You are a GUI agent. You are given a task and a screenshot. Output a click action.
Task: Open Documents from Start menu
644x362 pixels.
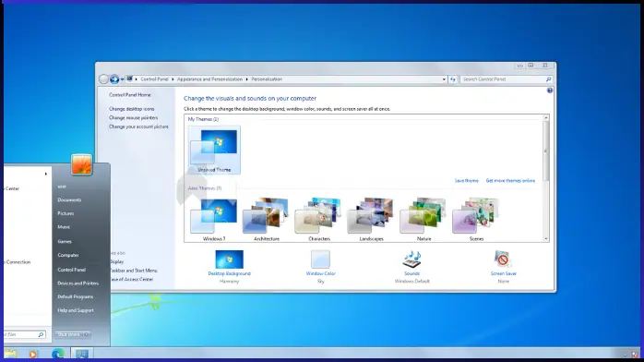coord(69,200)
